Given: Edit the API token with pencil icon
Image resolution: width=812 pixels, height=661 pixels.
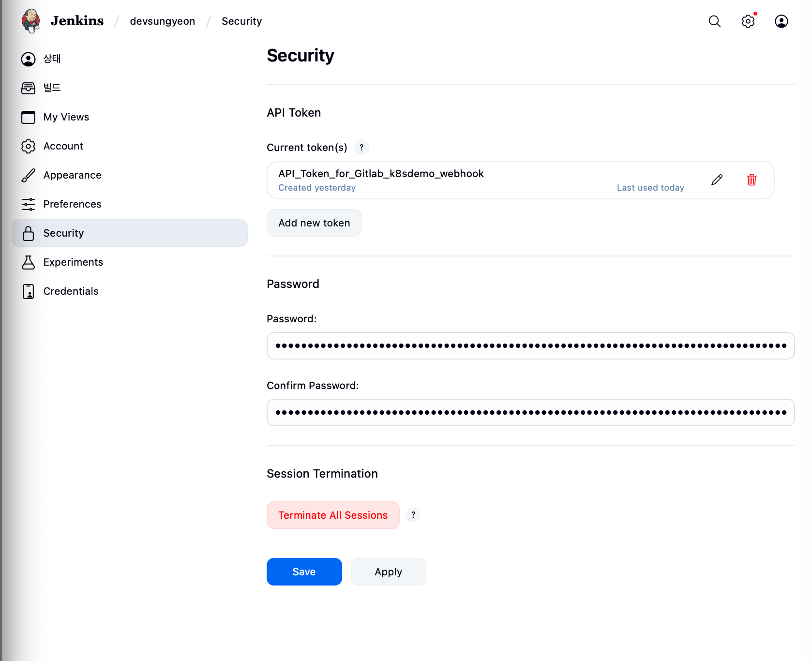Looking at the screenshot, I should (x=717, y=180).
